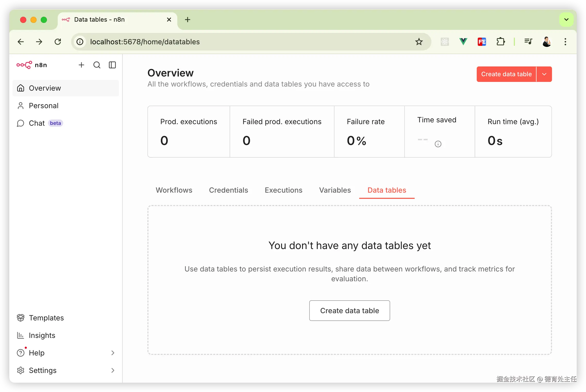Expand the Settings submenu chevron
The image size is (586, 392).
[113, 370]
